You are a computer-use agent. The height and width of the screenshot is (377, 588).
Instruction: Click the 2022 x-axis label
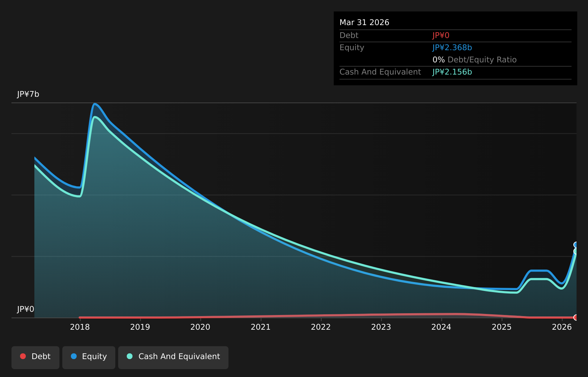coord(321,327)
